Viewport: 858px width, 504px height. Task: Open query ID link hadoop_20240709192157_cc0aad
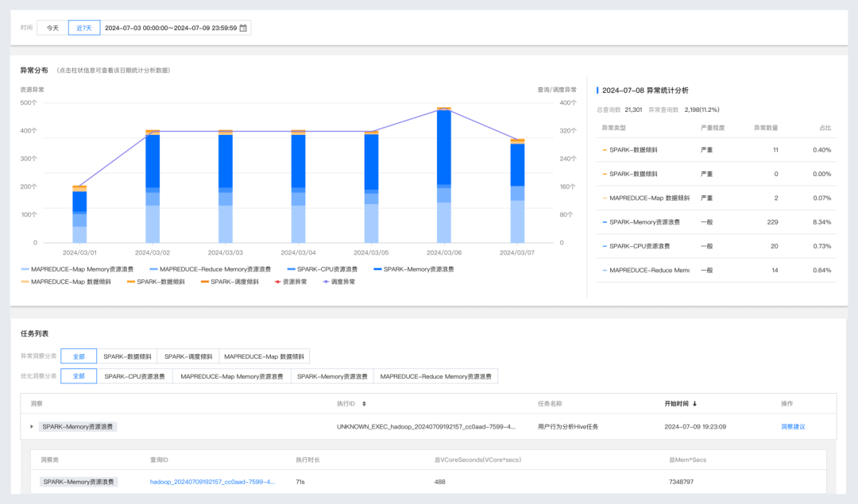(x=212, y=482)
